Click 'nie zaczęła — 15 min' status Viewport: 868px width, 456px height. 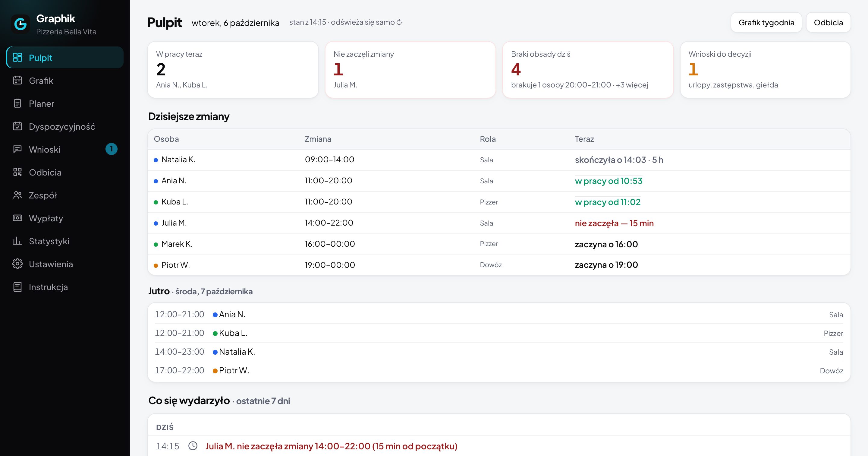coord(614,223)
